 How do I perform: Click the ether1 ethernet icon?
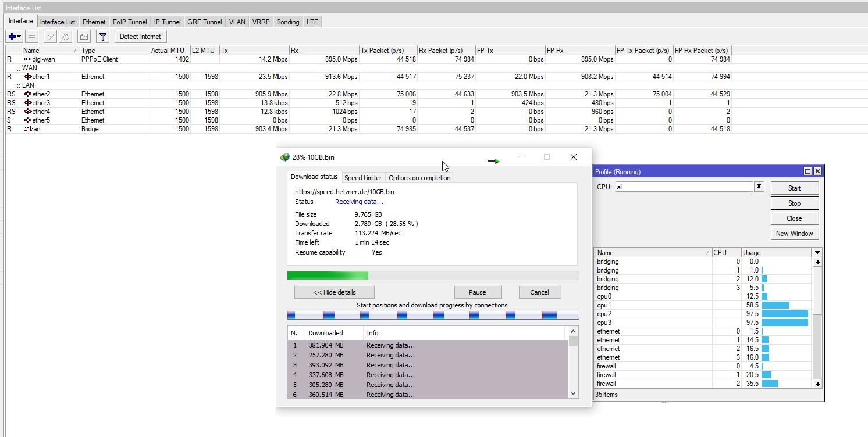[x=27, y=77]
